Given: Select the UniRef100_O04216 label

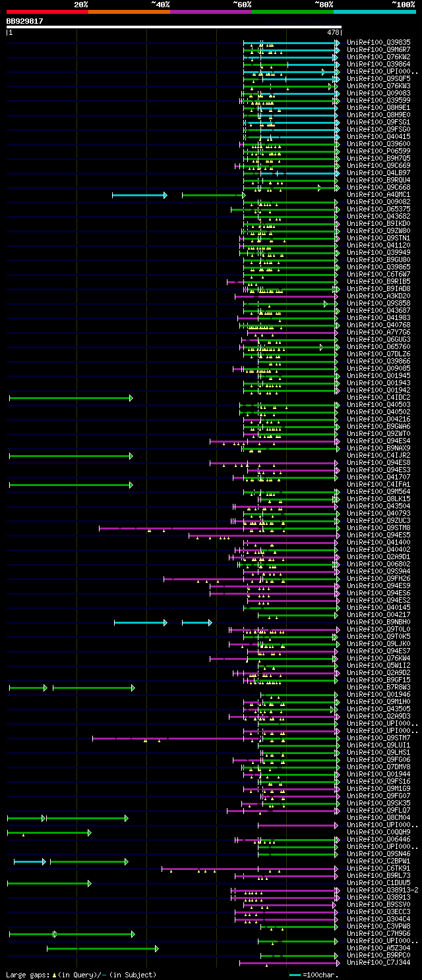Looking at the screenshot, I should tap(378, 419).
